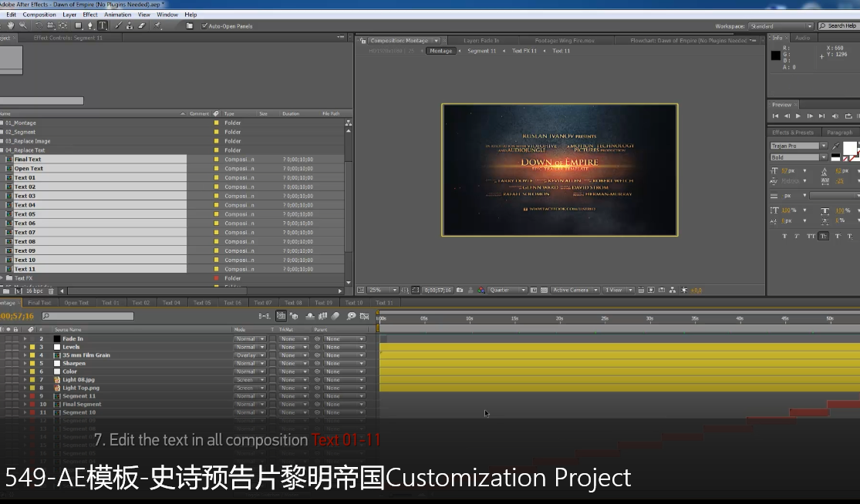Open the graph editor icon in timeline
The height and width of the screenshot is (504, 860).
[x=364, y=316]
